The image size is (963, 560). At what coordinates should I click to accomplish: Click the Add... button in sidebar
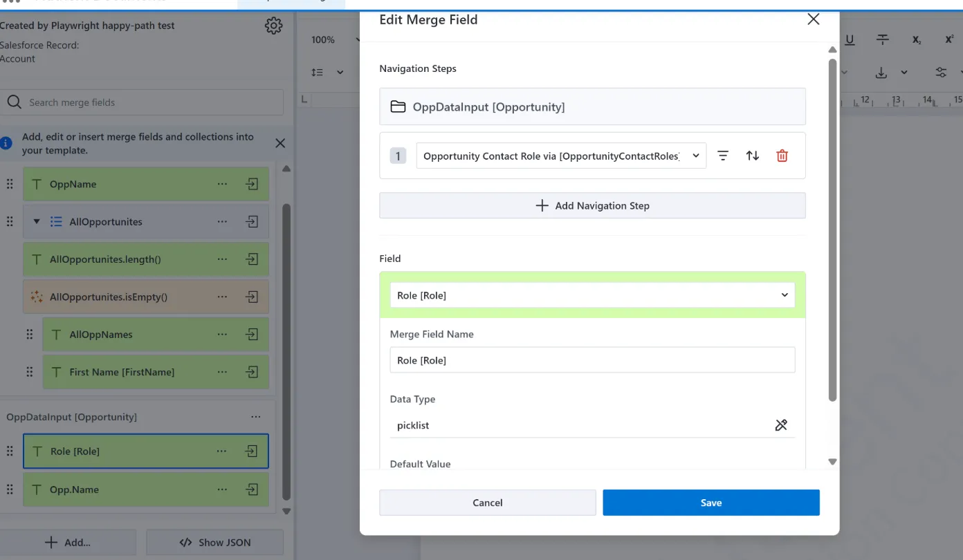tap(68, 543)
